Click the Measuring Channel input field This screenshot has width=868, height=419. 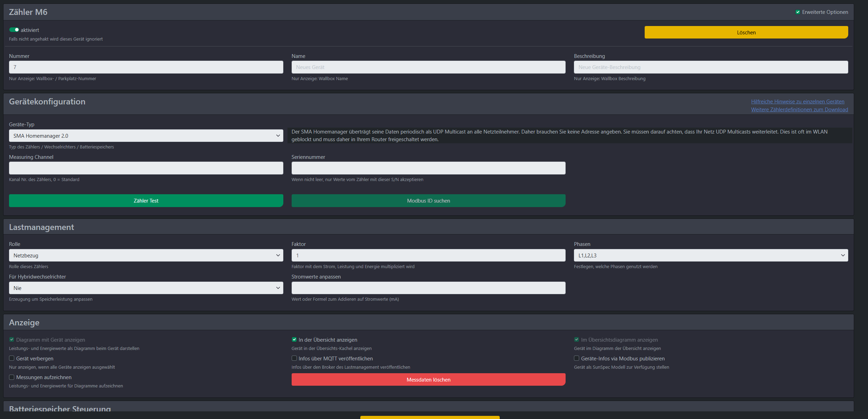click(x=146, y=168)
